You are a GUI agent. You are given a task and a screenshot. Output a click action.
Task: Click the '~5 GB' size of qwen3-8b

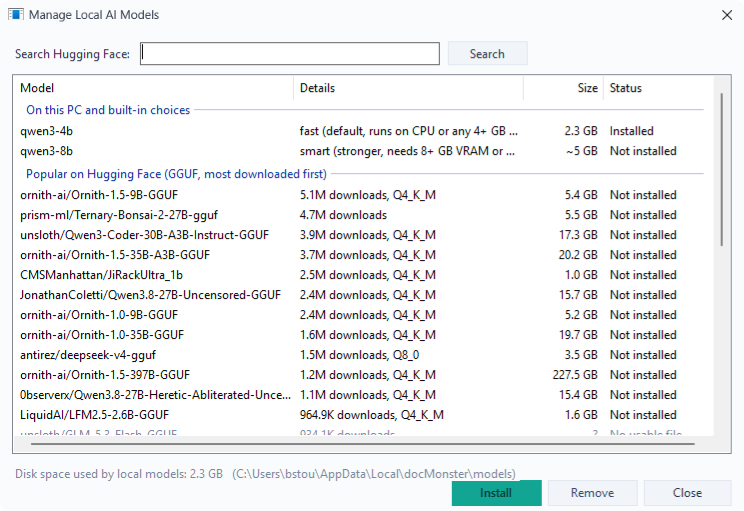tap(582, 151)
